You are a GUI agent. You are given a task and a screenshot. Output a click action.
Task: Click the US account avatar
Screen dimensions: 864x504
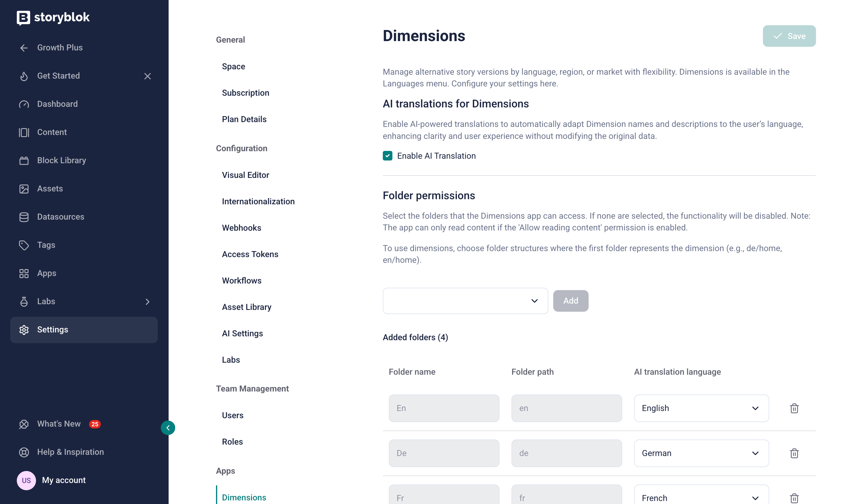[26, 480]
